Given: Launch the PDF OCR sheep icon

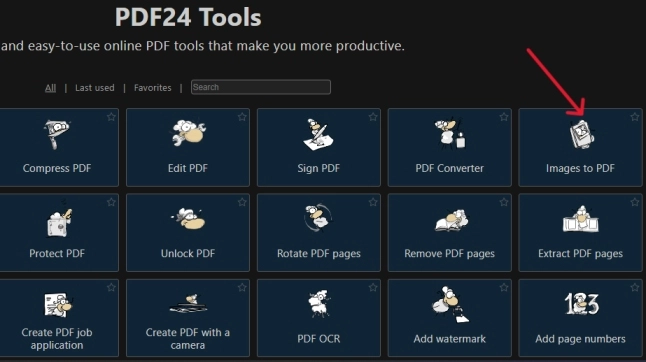Looking at the screenshot, I should pos(318,304).
